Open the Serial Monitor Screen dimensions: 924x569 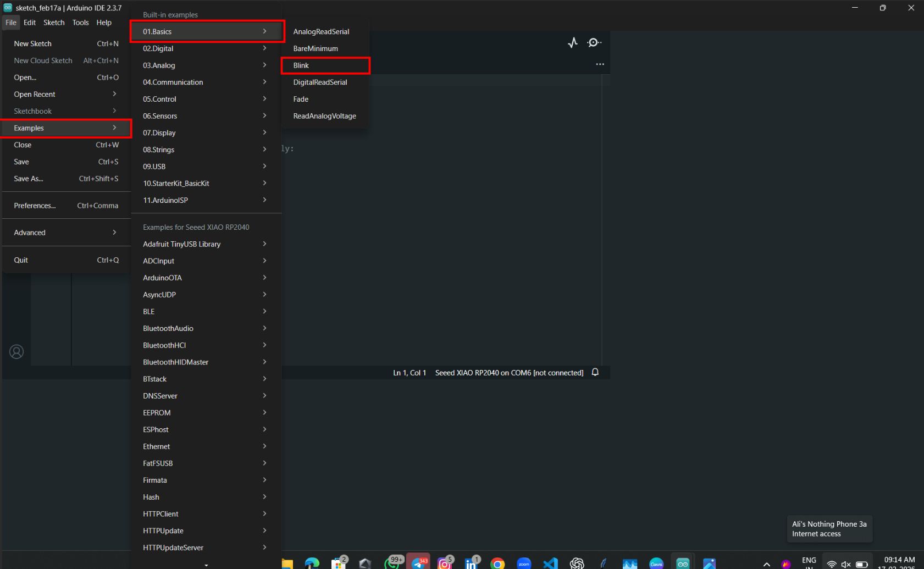[594, 43]
